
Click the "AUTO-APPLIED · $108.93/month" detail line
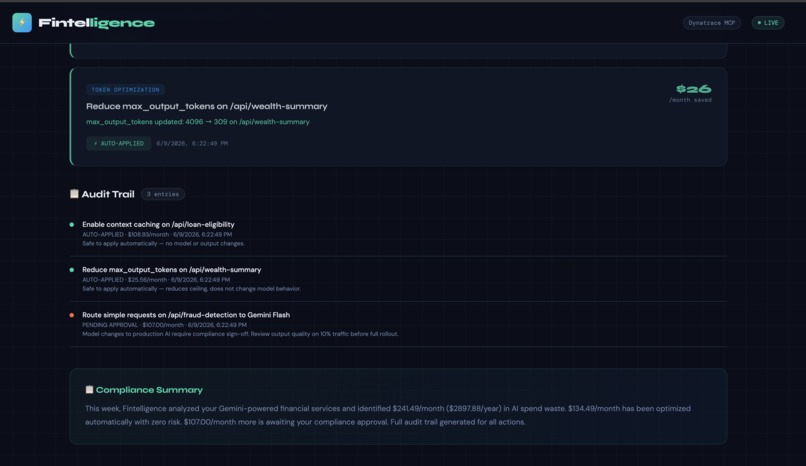[157, 234]
